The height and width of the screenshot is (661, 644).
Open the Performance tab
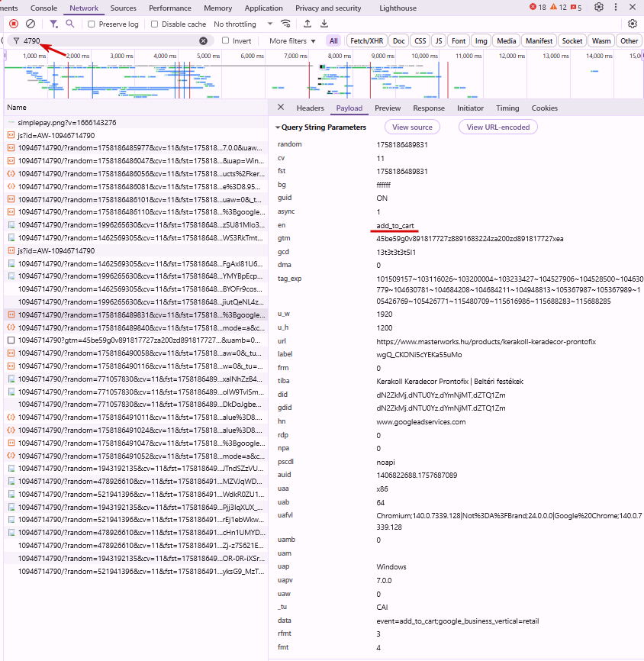pyautogui.click(x=170, y=8)
